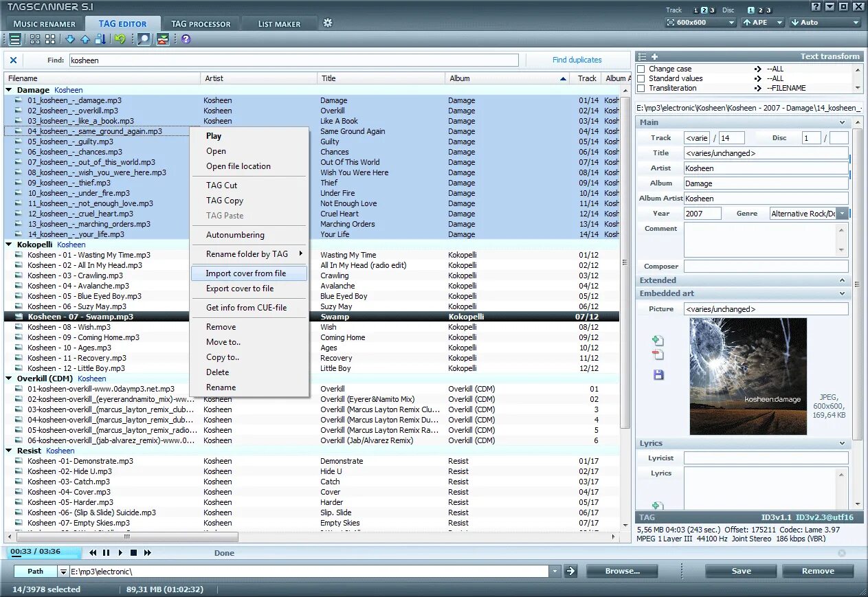Switch to the TAG Processor tab
The height and width of the screenshot is (597, 868).
(x=201, y=23)
